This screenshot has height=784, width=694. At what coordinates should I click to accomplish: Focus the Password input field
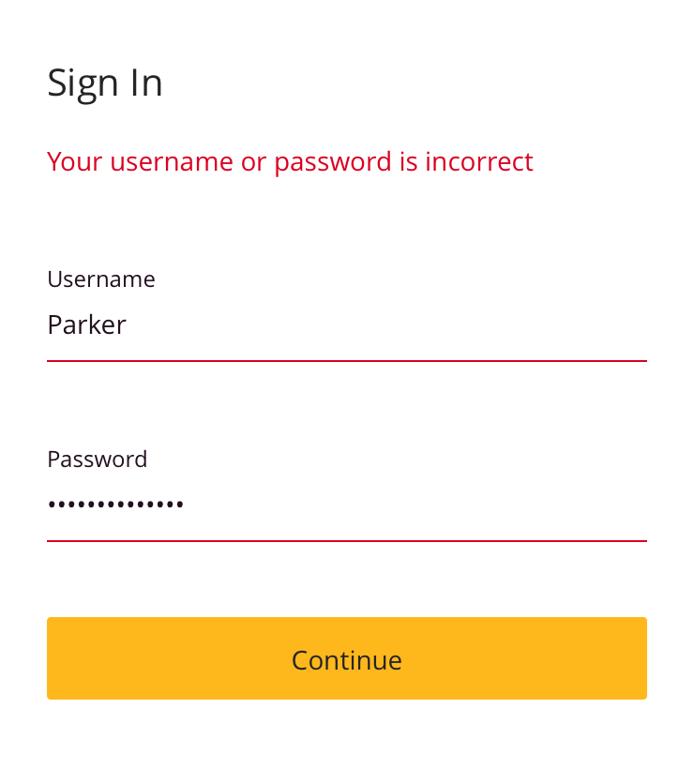[346, 506]
